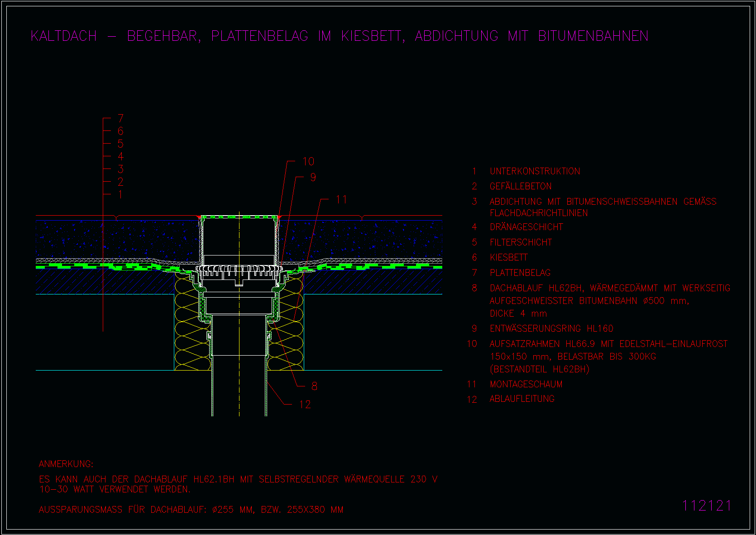The image size is (756, 535).
Task: Select the AUFGESCHWEISSTER BITUMENBAHN ø500 mm line
Action: [x=589, y=301]
